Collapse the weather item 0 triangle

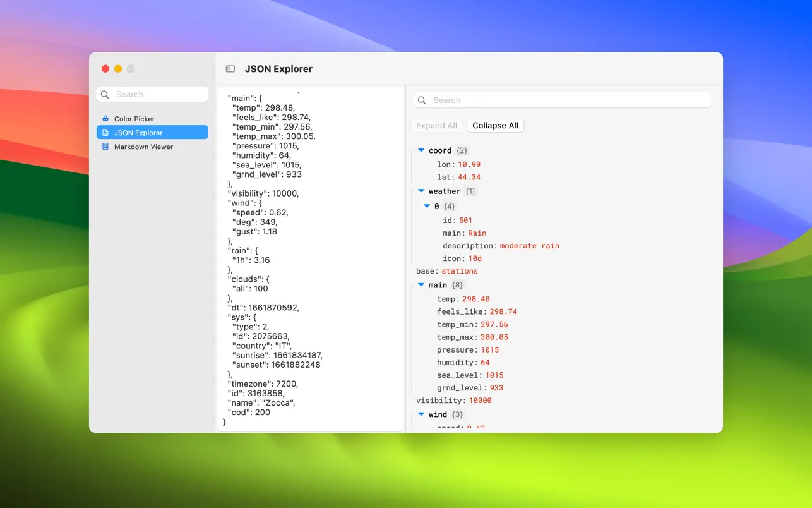click(x=427, y=206)
